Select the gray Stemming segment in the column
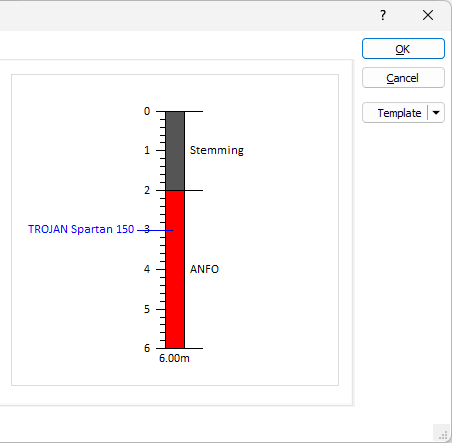The image size is (452, 443). click(175, 151)
